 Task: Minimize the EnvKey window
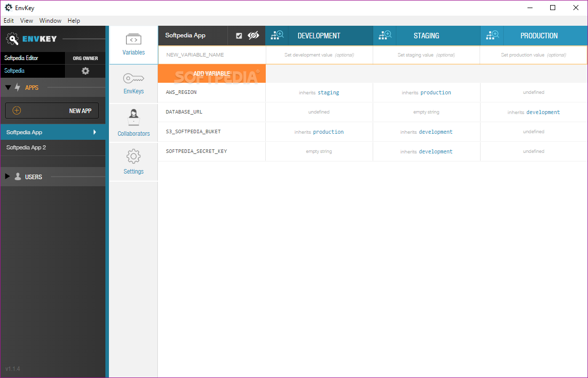point(530,8)
